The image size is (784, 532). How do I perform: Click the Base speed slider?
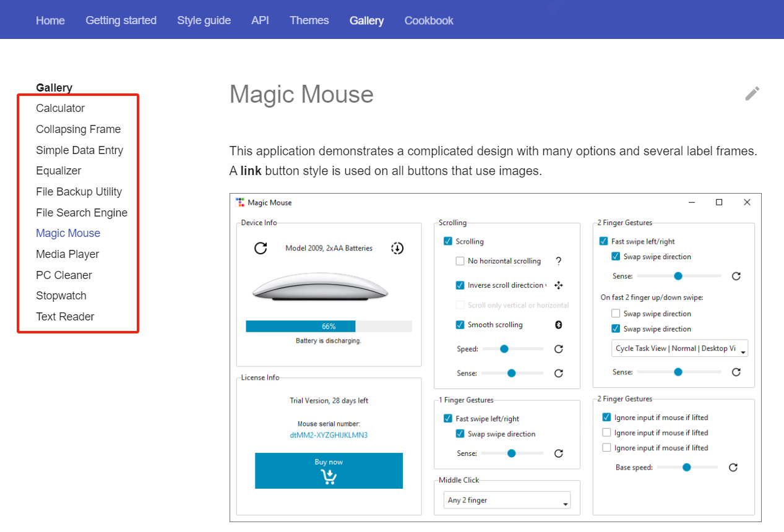pyautogui.click(x=687, y=468)
